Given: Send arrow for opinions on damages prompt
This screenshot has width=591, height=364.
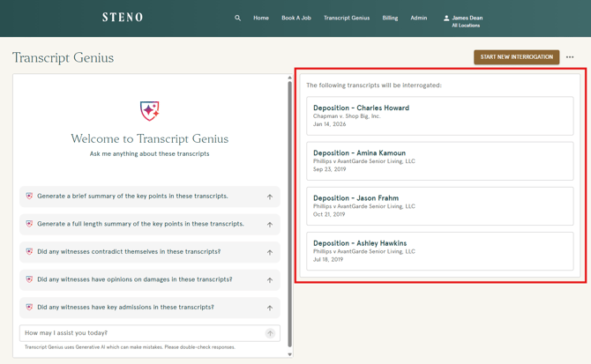Looking at the screenshot, I should 270,280.
